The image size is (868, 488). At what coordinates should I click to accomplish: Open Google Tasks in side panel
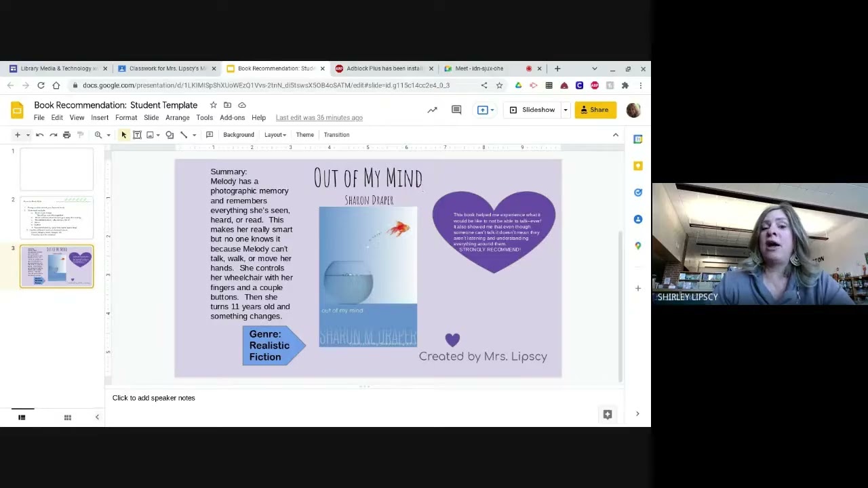pos(638,192)
